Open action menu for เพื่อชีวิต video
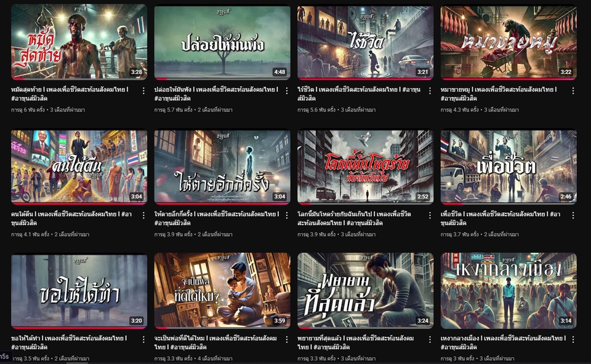Viewport: 591px width, 364px height. (573, 215)
